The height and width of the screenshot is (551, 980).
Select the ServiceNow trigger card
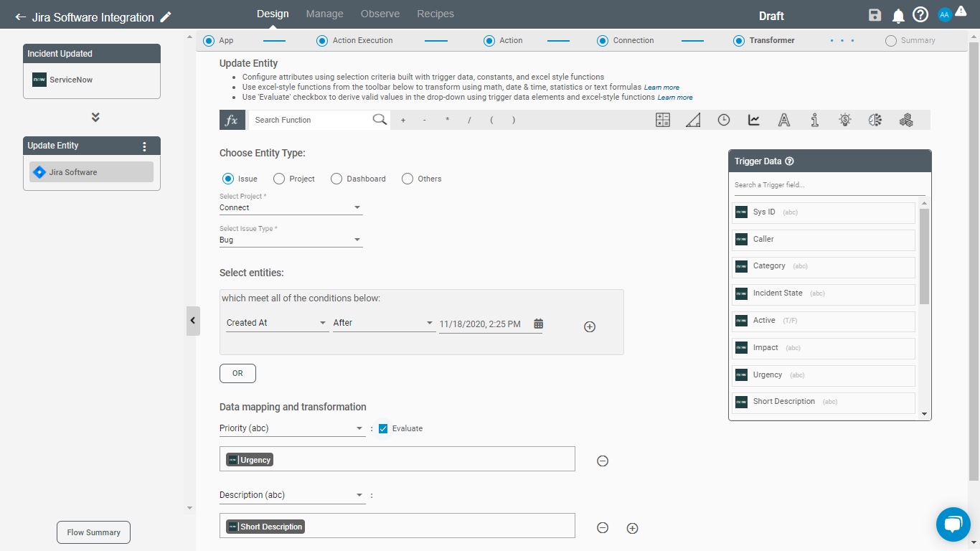pos(92,80)
